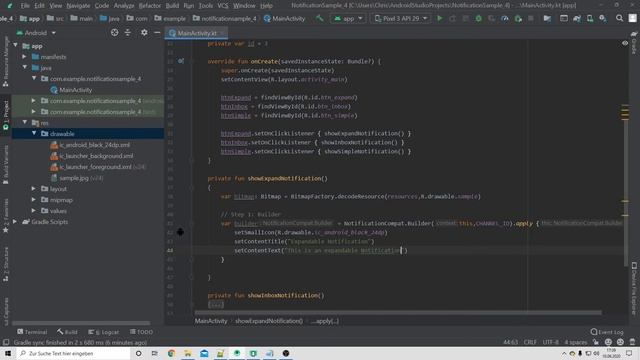This screenshot has height=360, width=640.
Task: Select the MainActivity.kt editor tab
Action: 196,33
